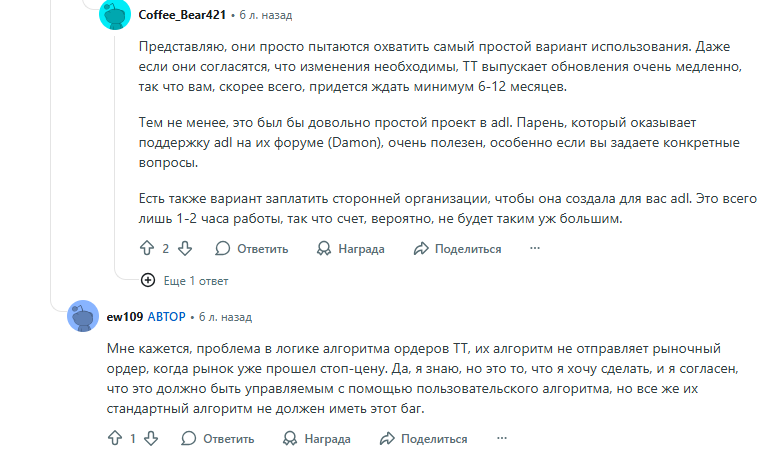Open the ew109 comment timestamp permalink
This screenshot has height=462, width=760.
coord(225,316)
